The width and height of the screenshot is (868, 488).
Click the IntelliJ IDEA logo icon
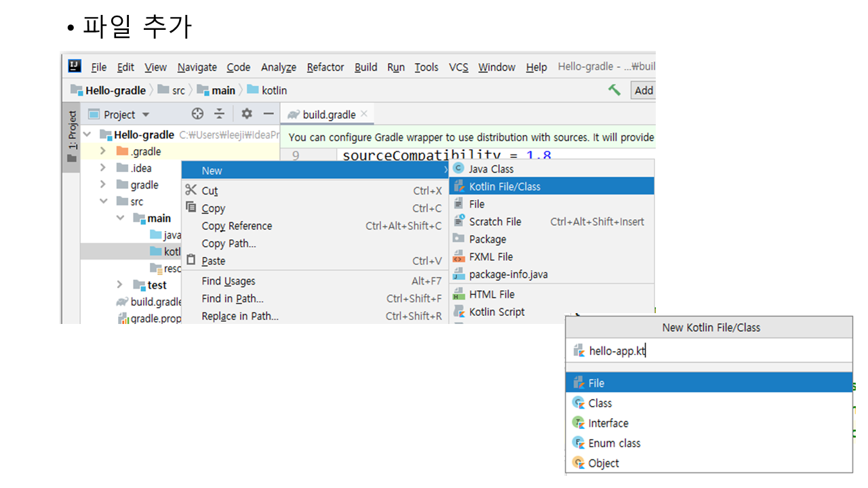coord(75,66)
